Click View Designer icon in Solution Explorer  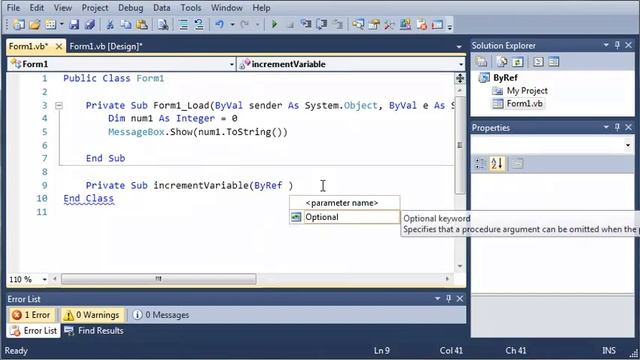(x=554, y=62)
